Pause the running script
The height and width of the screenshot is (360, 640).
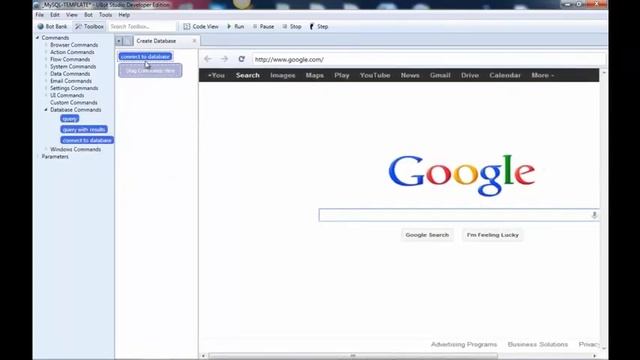(x=263, y=27)
